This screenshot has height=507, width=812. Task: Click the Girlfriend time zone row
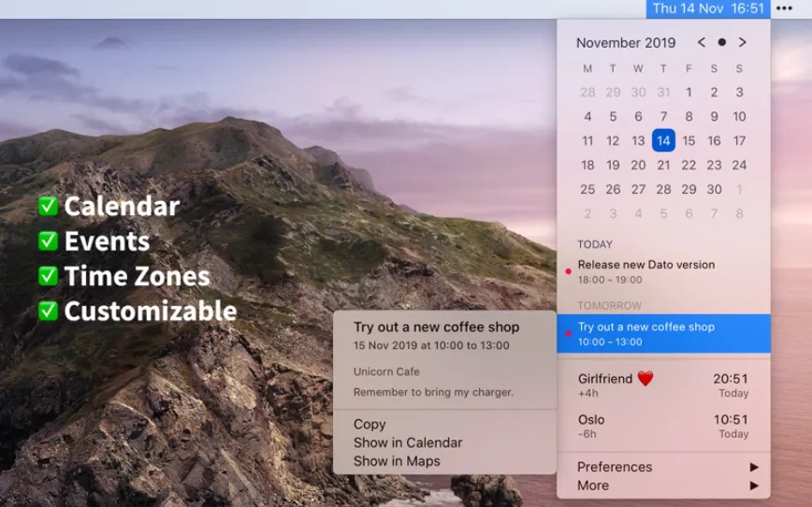coord(664,385)
